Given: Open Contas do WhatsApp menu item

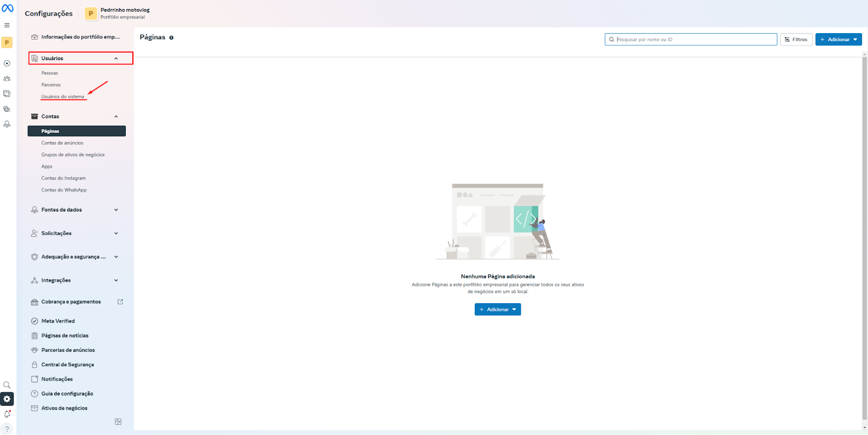Looking at the screenshot, I should pyautogui.click(x=64, y=190).
